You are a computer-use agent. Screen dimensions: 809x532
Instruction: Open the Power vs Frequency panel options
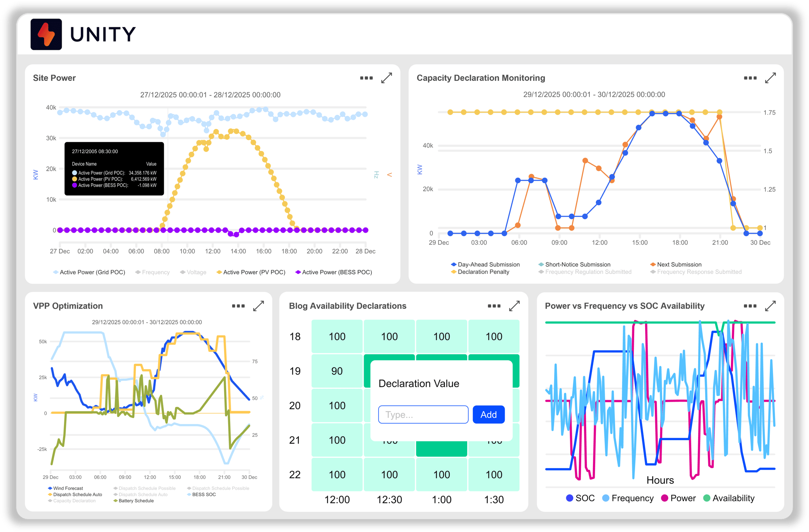[x=749, y=306]
